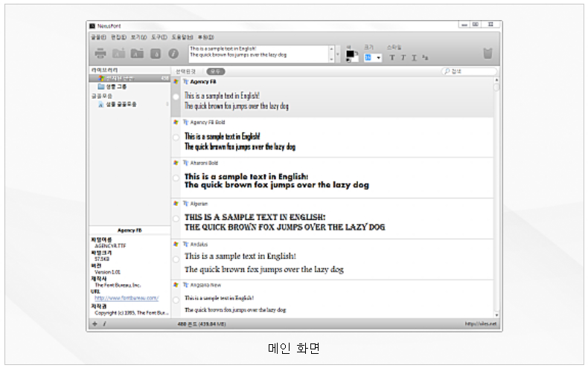This screenshot has height=368, width=588.
Task: Select the sample group folder in the library
Action: coord(112,86)
